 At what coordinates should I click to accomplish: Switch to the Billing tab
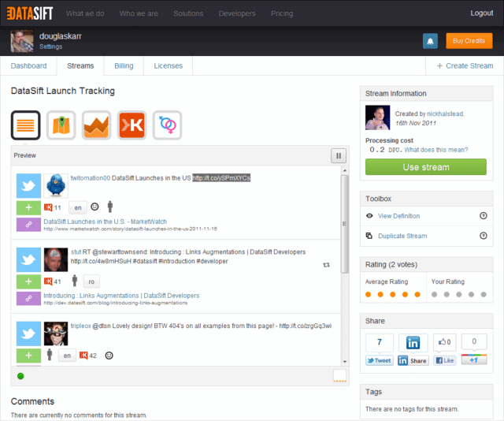point(124,65)
